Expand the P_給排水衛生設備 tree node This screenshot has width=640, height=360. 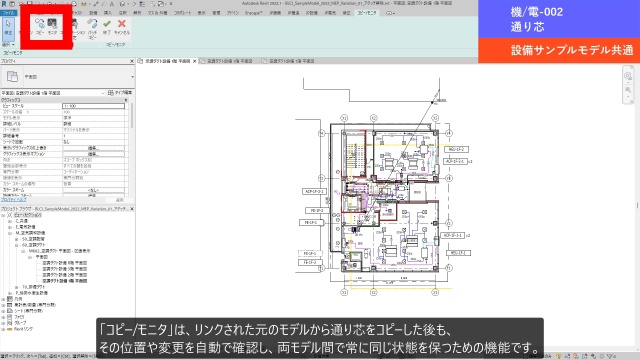pos(10,293)
